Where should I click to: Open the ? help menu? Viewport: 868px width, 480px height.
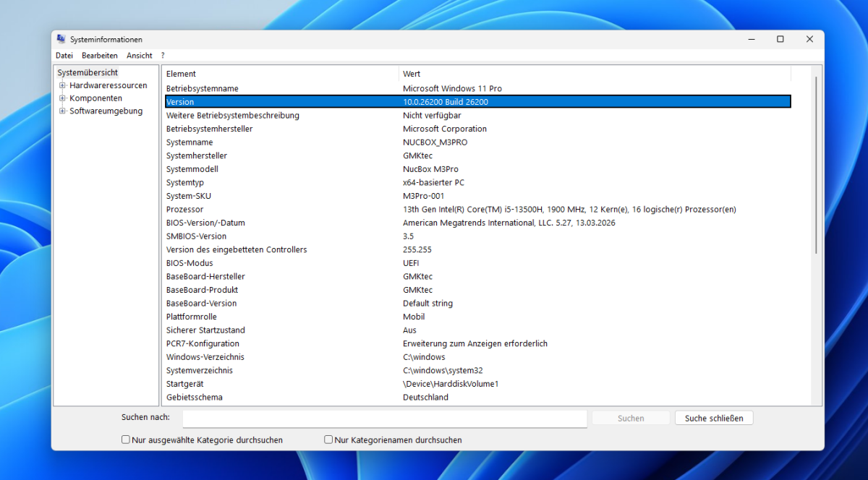(x=163, y=55)
